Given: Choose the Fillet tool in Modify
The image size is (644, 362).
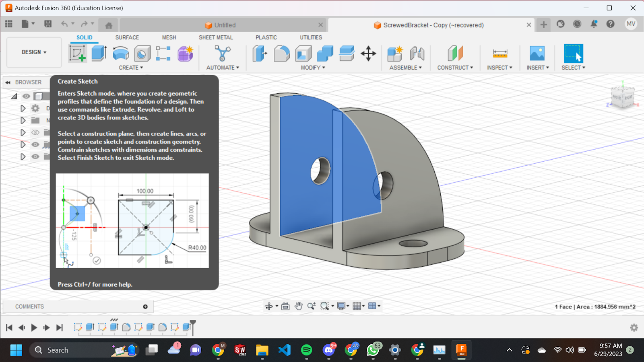Looking at the screenshot, I should (282, 53).
